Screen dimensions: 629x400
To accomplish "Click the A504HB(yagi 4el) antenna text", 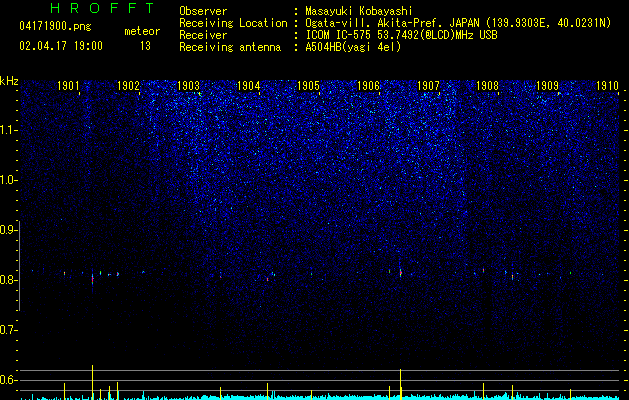I will (x=353, y=47).
